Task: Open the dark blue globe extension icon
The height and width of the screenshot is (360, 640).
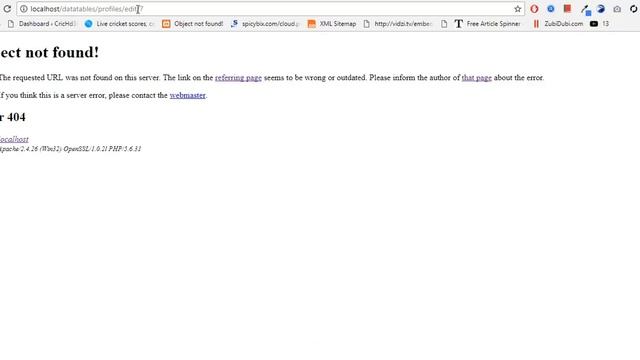Action: tap(601, 9)
